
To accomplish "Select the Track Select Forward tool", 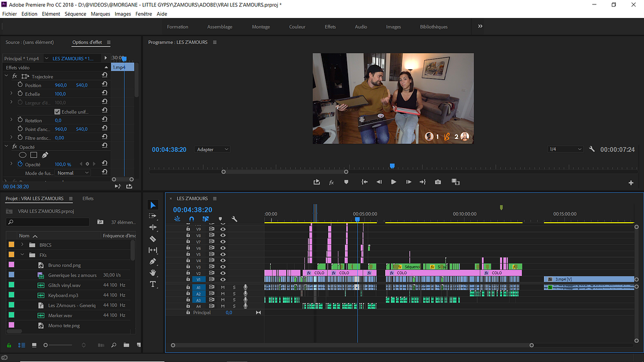I will pyautogui.click(x=153, y=216).
